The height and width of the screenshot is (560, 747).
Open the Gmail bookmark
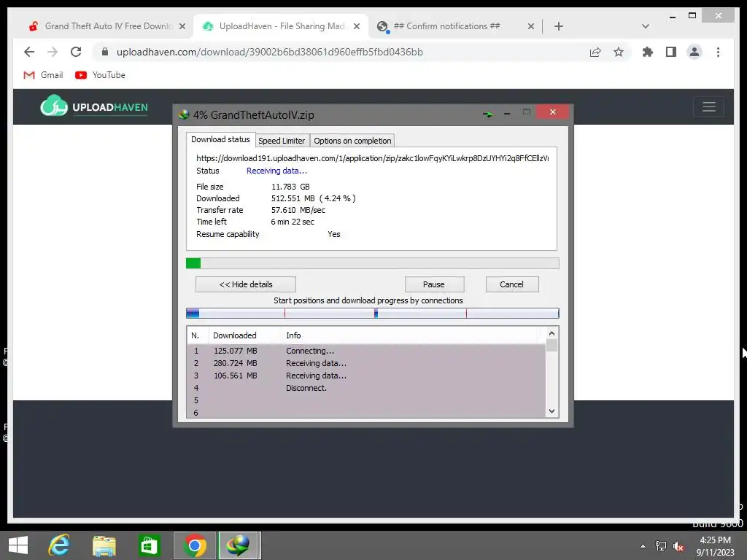43,75
